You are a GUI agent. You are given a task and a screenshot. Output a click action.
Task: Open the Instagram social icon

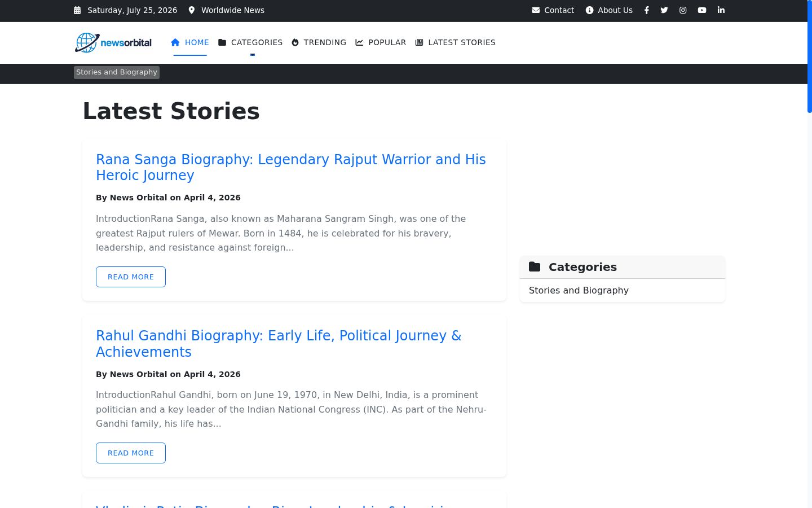tap(683, 10)
